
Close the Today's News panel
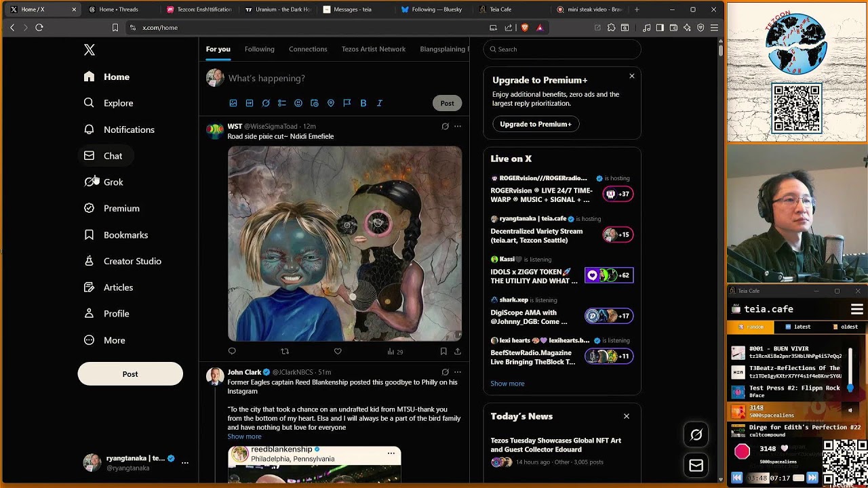click(x=627, y=416)
